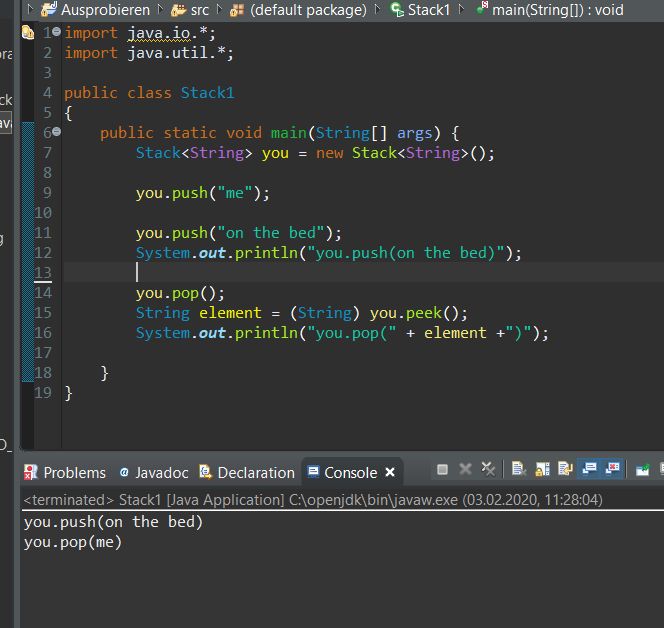This screenshot has height=628, width=664.
Task: Toggle show console on standard output change
Action: pyautogui.click(x=589, y=469)
